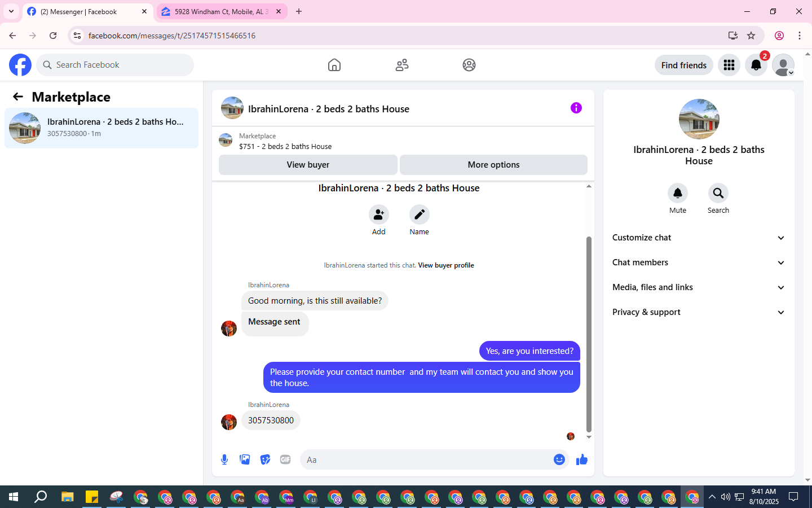The image size is (812, 508).
Task: Click the 'Good morning, is this still available?' message
Action: pos(315,301)
